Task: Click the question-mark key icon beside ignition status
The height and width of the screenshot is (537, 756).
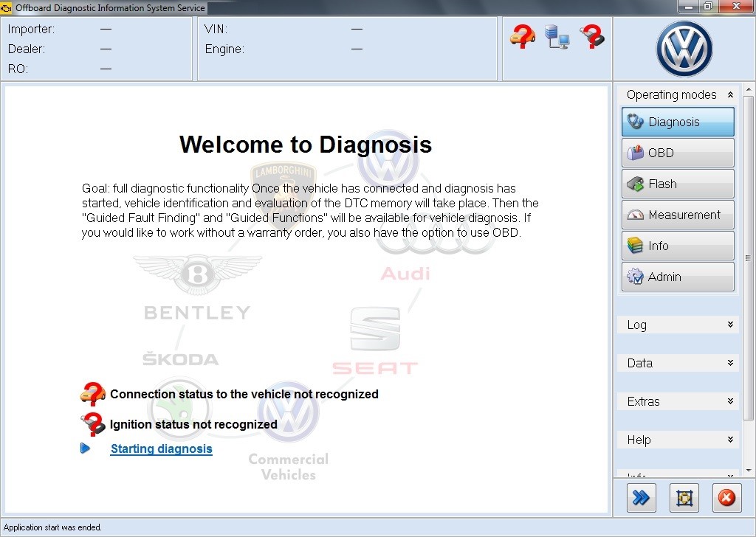Action: click(92, 424)
